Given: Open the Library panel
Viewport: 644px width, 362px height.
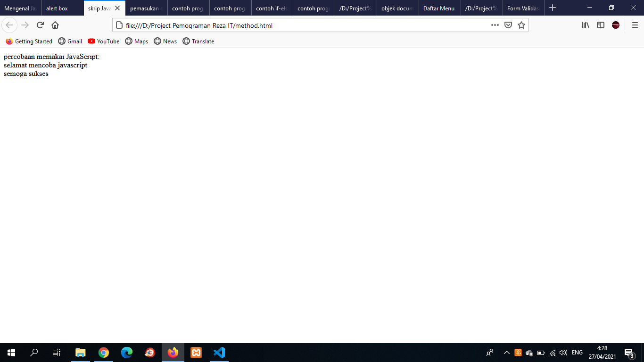Looking at the screenshot, I should (586, 25).
